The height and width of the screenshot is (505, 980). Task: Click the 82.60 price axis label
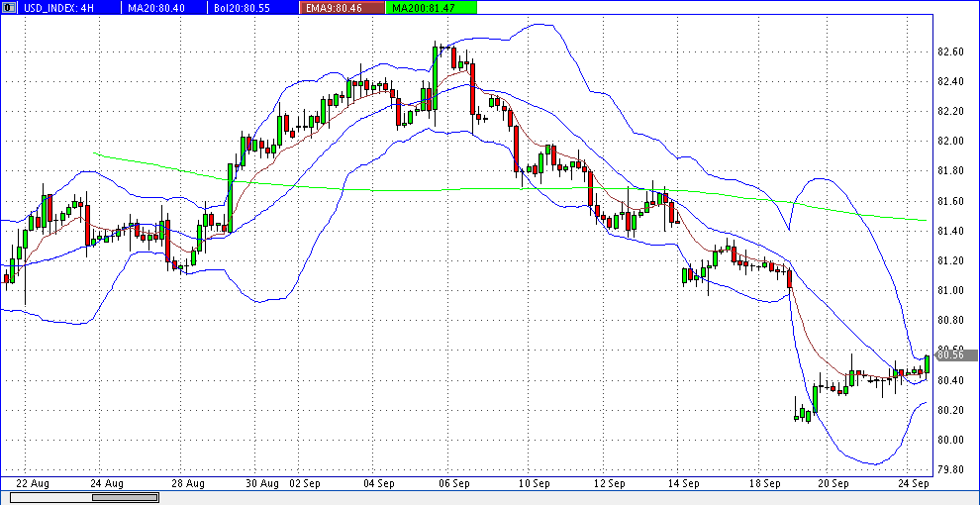(951, 51)
